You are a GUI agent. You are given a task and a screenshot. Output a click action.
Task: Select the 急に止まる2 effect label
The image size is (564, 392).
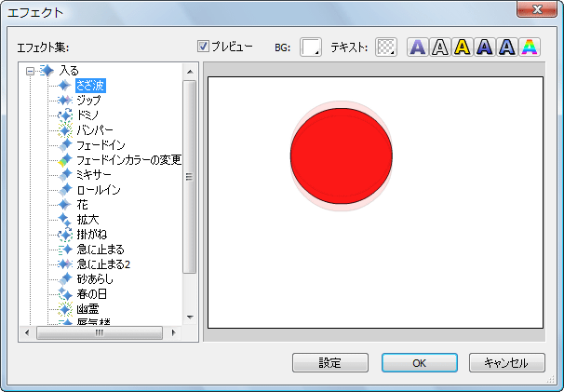103,264
